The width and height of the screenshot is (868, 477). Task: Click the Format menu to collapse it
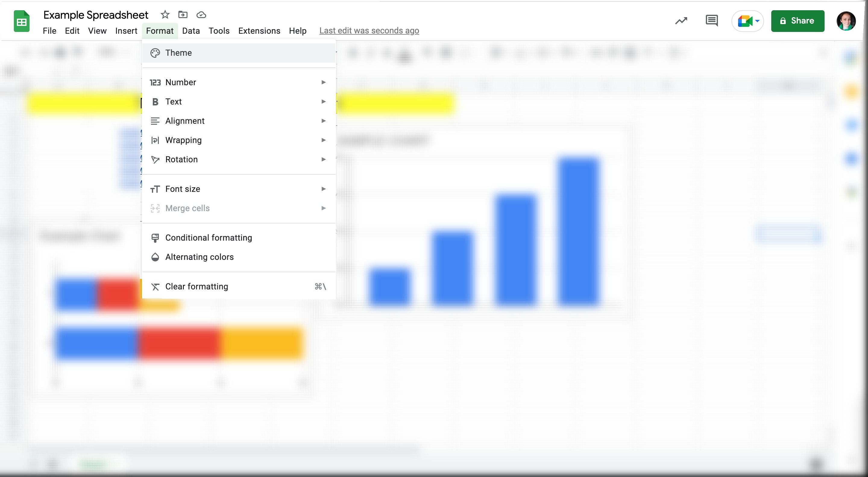(159, 30)
